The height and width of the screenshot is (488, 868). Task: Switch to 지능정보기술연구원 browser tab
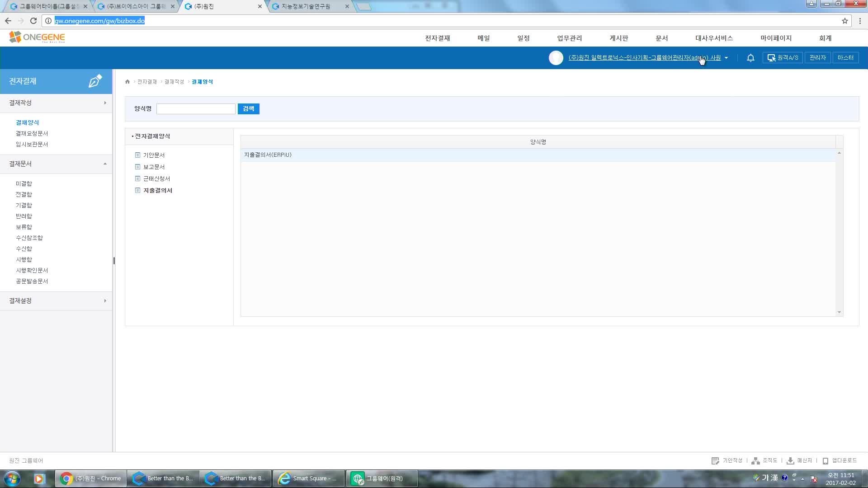point(311,6)
